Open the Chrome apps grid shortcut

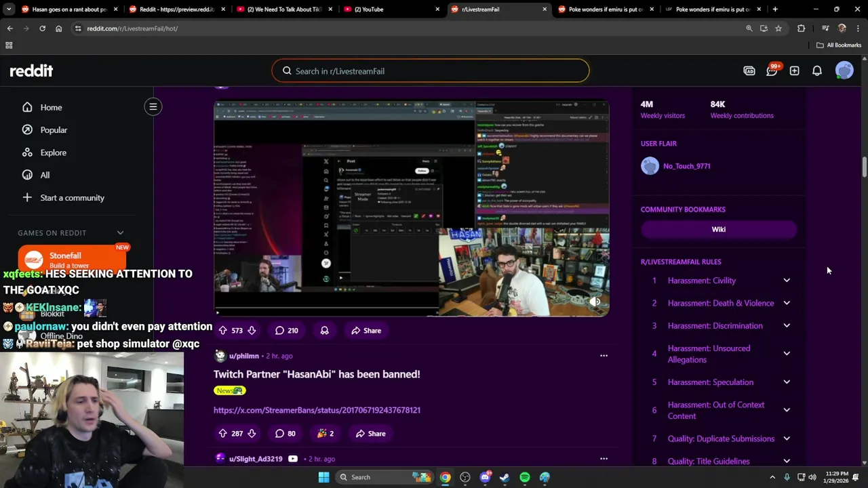pos(9,45)
